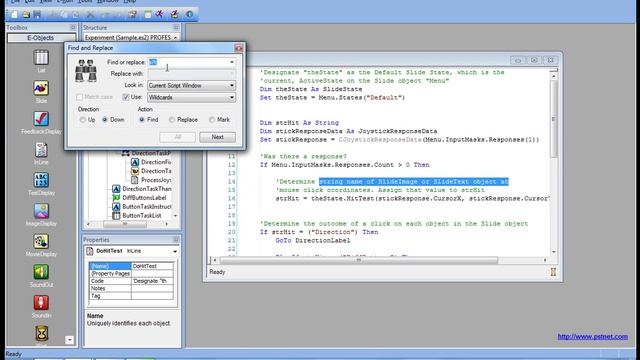
Task: Open the Use Wildcards dropdown
Action: (231, 97)
